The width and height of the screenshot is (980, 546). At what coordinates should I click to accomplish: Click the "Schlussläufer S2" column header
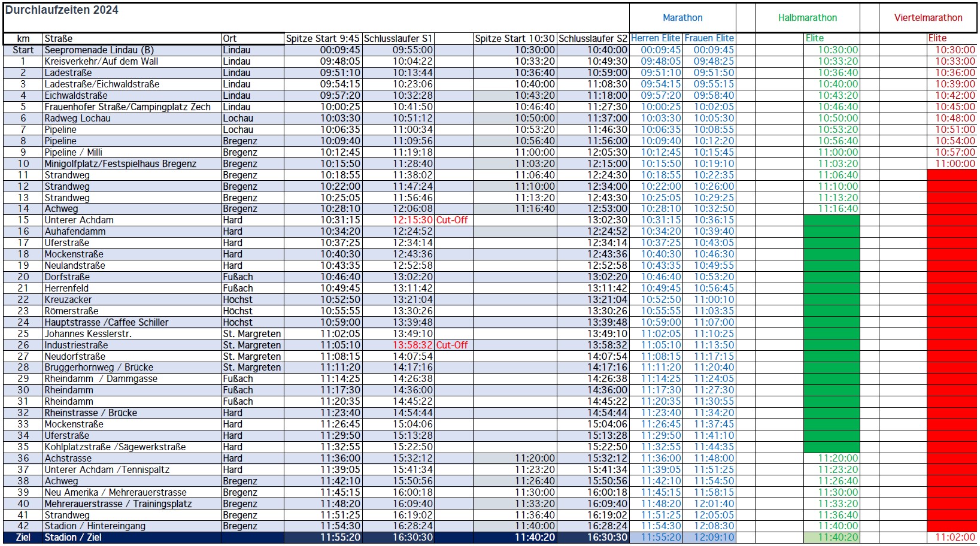coord(593,38)
